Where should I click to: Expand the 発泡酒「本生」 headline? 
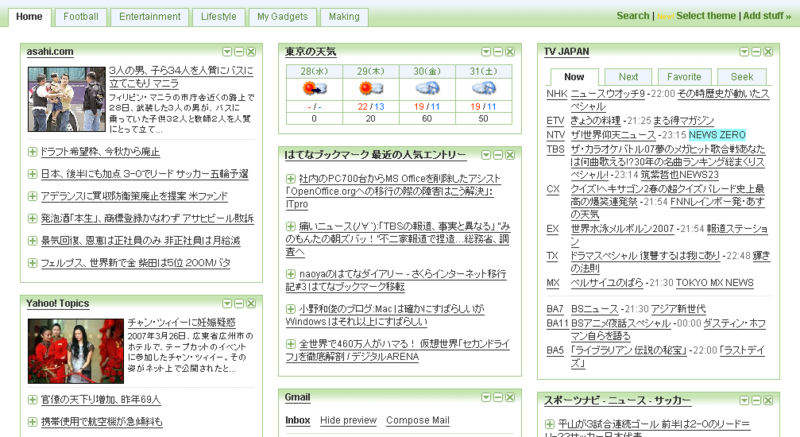32,218
